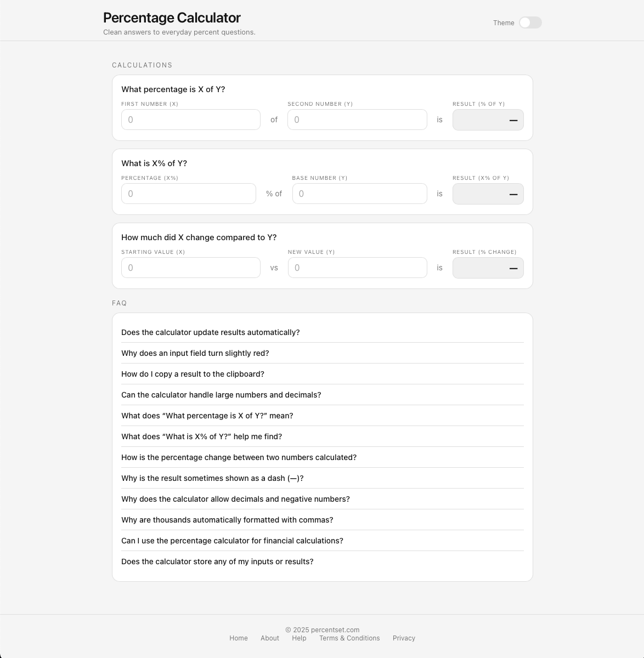Toggle the Theme switch
The height and width of the screenshot is (658, 644).
click(x=530, y=22)
